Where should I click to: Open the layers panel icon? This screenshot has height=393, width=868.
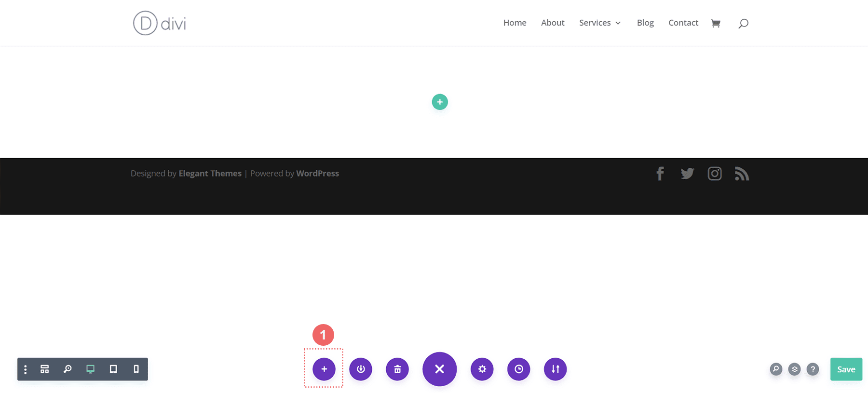pyautogui.click(x=794, y=369)
